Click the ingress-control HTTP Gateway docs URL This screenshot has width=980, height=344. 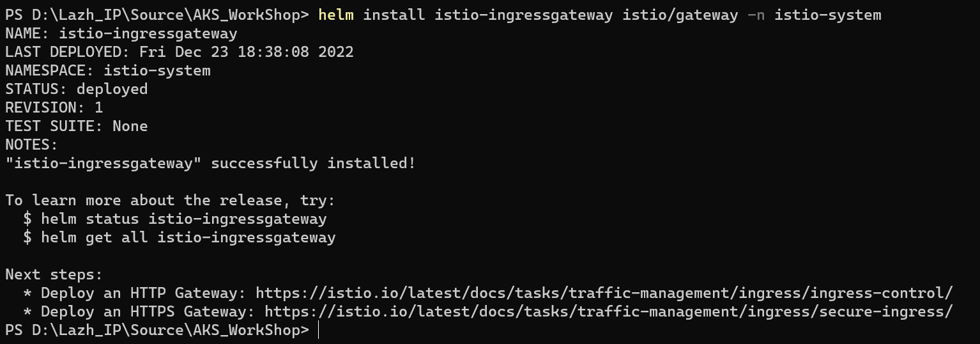pyautogui.click(x=604, y=293)
